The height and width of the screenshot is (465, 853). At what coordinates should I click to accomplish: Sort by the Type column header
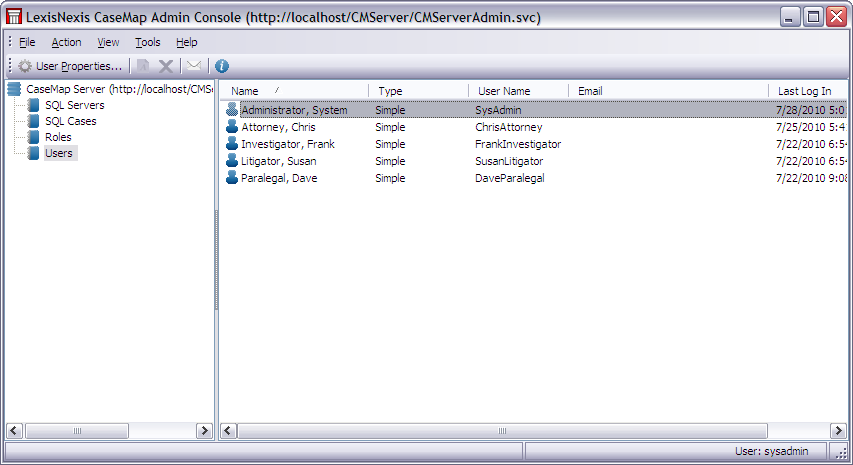[x=418, y=91]
